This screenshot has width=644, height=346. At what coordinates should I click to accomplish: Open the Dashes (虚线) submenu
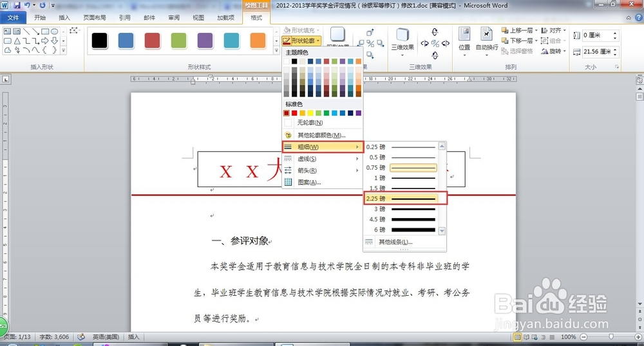point(323,159)
